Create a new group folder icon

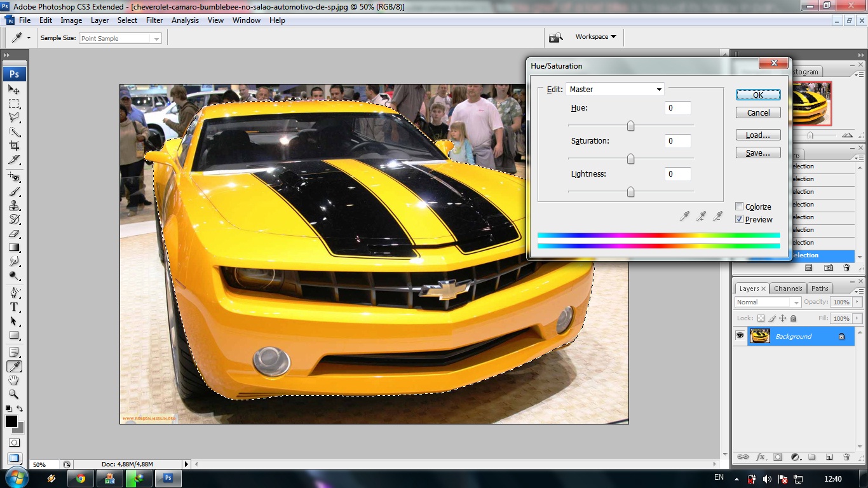(812, 457)
